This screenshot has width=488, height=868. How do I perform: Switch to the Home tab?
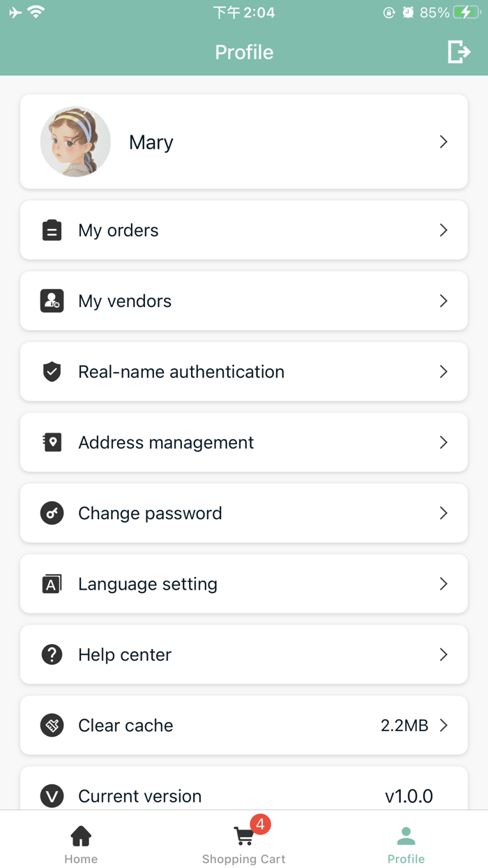click(x=81, y=841)
